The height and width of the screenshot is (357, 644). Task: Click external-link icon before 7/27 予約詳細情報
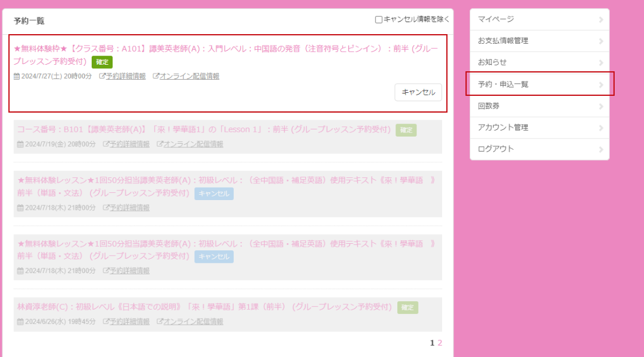coord(102,76)
